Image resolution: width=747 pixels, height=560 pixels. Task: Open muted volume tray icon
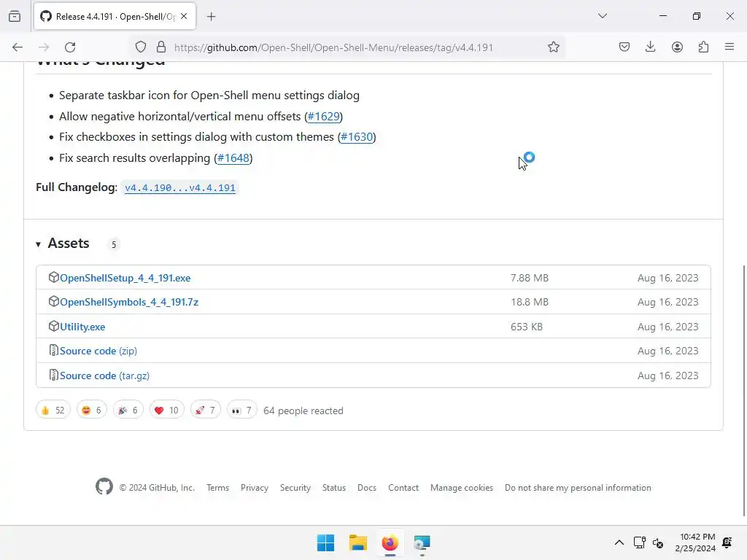(x=658, y=542)
